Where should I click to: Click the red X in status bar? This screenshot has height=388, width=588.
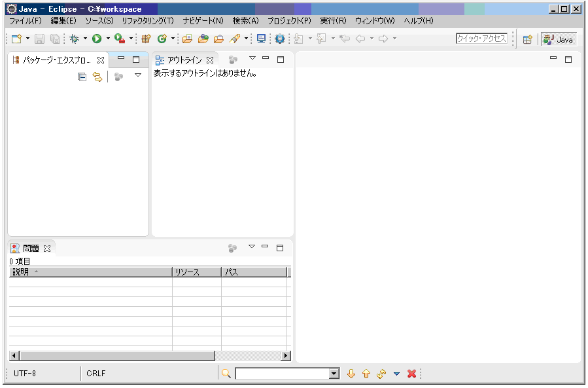click(411, 374)
